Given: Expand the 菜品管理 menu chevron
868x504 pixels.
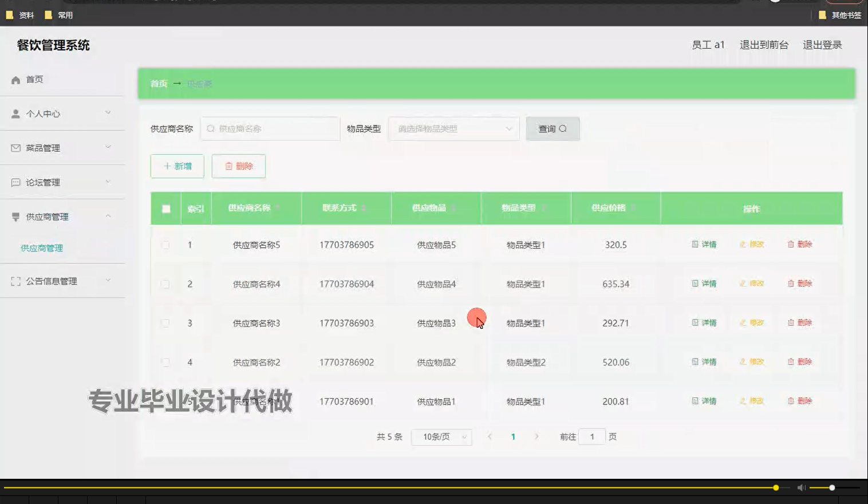Looking at the screenshot, I should 108,147.
